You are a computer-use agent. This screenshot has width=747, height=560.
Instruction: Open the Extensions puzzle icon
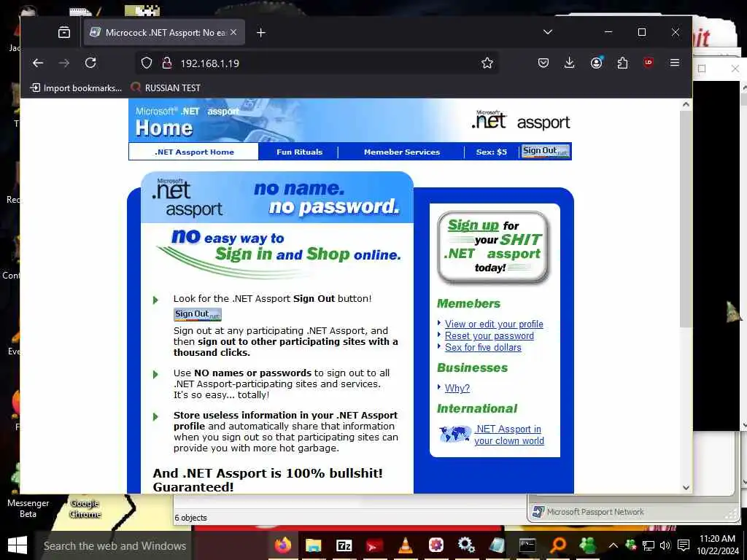pos(622,63)
